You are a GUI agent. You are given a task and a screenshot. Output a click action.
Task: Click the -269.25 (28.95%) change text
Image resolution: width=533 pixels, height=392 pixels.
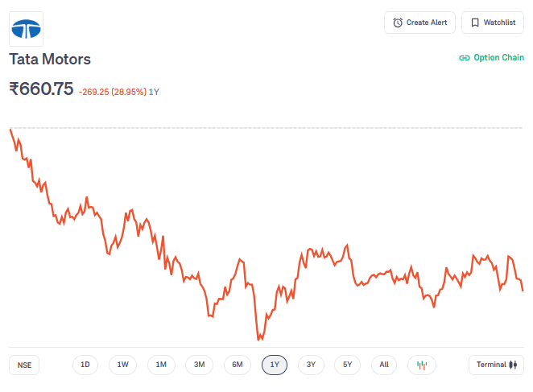[113, 92]
